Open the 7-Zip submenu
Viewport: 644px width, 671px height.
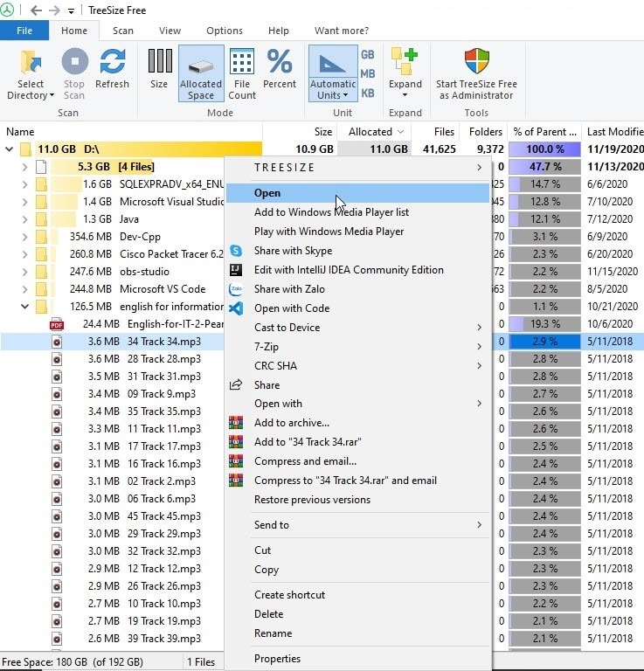(357, 347)
